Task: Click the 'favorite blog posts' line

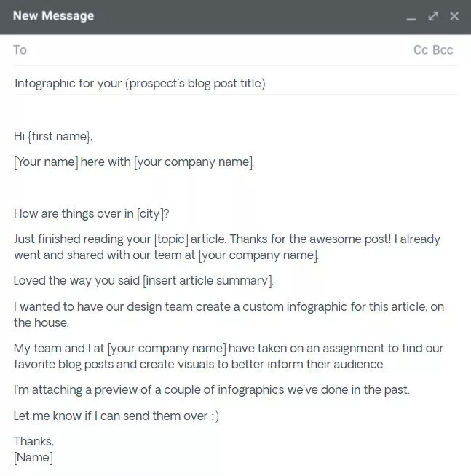Action: (x=199, y=365)
